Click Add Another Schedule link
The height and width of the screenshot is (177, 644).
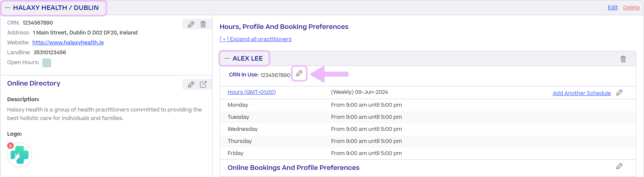(x=582, y=93)
